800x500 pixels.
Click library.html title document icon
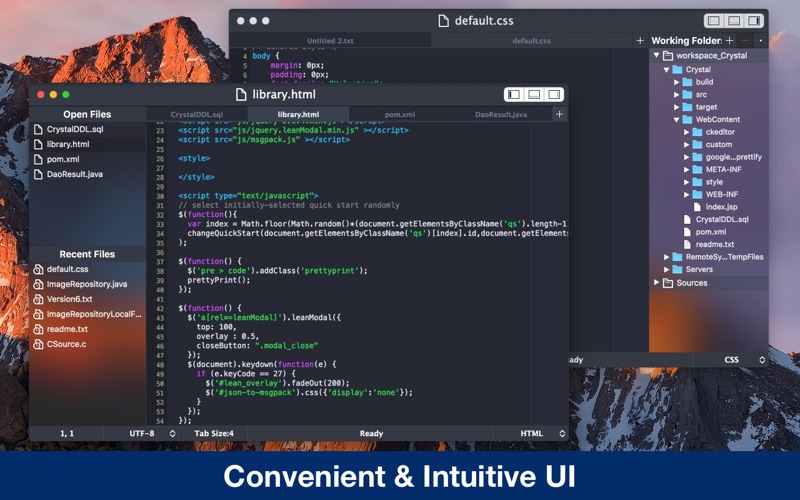241,94
